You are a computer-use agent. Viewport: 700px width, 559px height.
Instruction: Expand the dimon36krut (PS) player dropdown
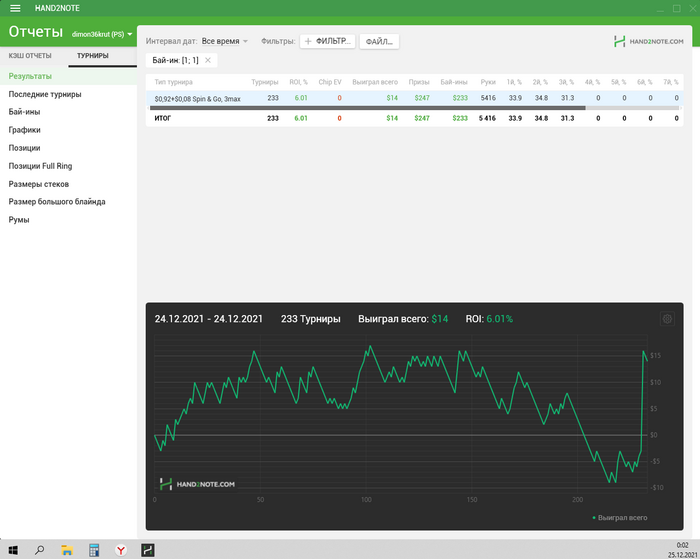[x=102, y=35]
